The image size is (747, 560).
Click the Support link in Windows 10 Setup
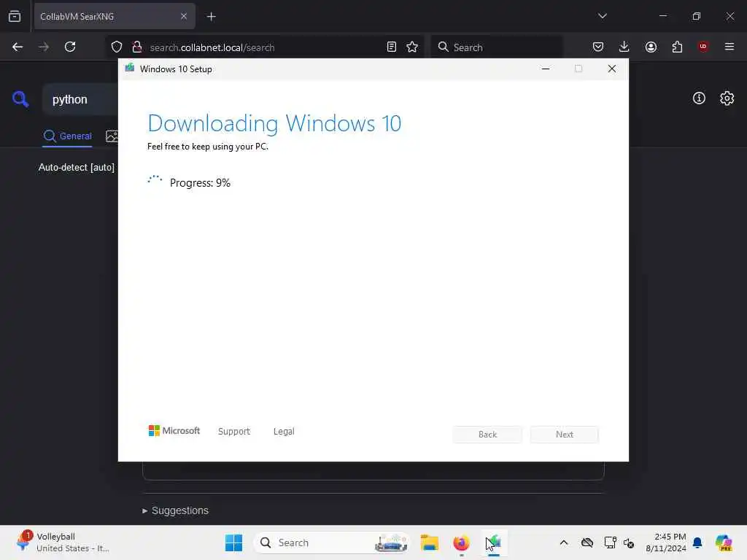tap(234, 432)
